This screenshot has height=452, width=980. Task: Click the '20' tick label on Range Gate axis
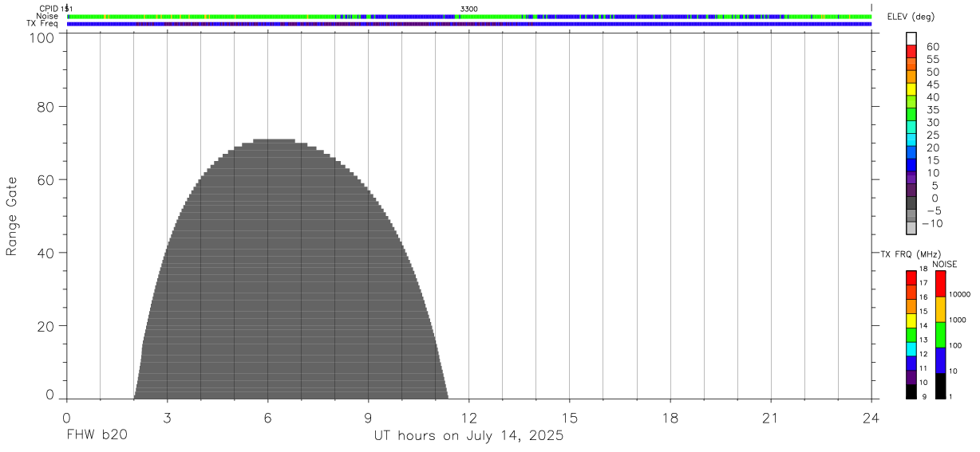coord(47,326)
